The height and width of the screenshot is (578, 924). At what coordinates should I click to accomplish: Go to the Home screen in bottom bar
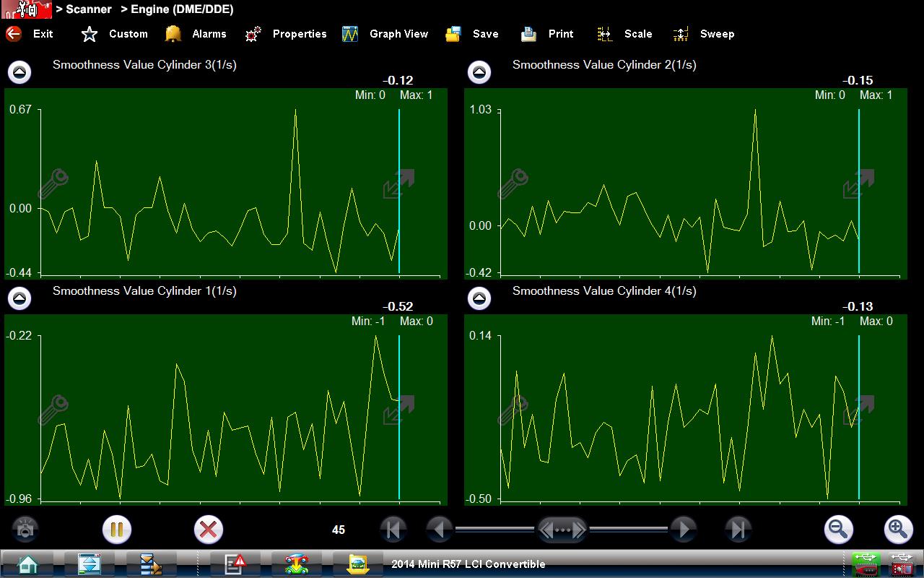28,564
